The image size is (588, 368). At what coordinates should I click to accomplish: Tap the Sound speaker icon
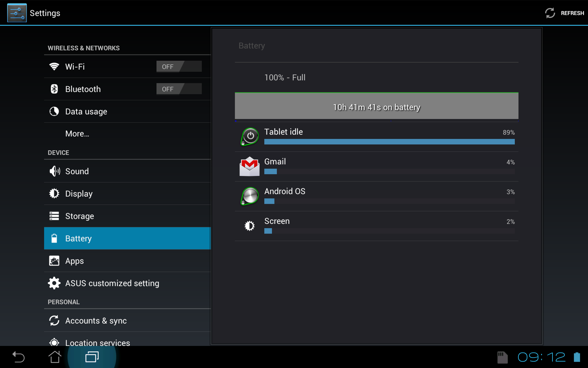[55, 171]
